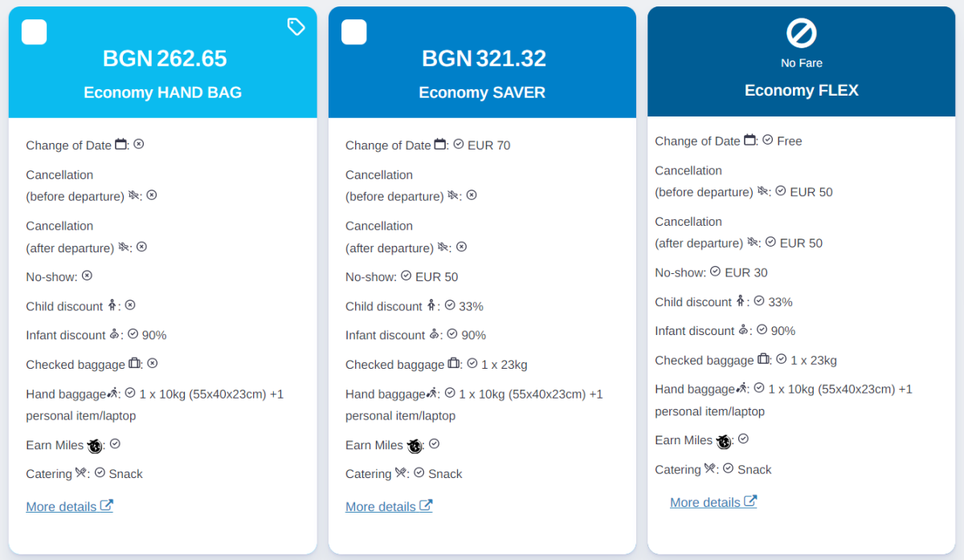Click the infant icon beside Infant discount in Economy FLEX
Viewport: 964px width, 560px height.
point(743,330)
